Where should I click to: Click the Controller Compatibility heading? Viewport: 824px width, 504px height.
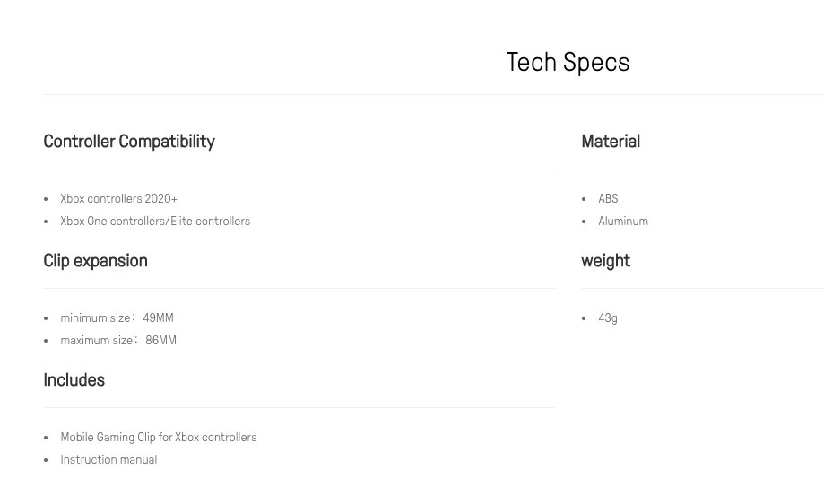(128, 142)
